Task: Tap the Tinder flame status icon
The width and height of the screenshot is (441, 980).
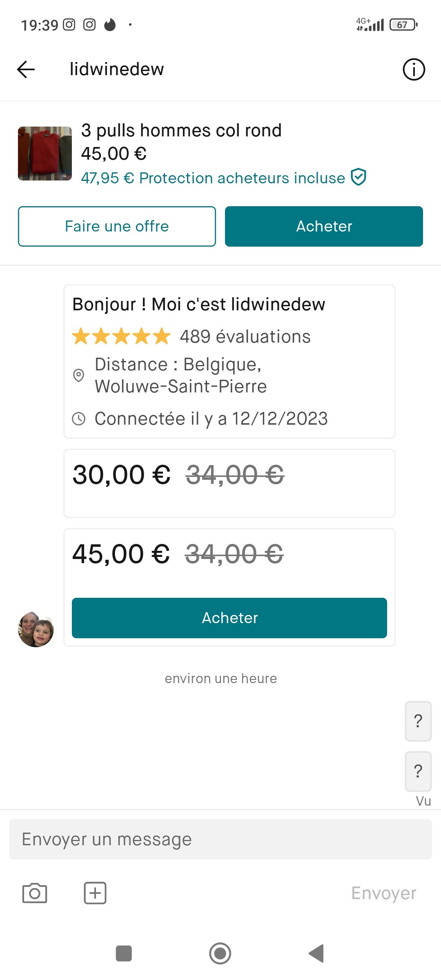Action: [110, 25]
